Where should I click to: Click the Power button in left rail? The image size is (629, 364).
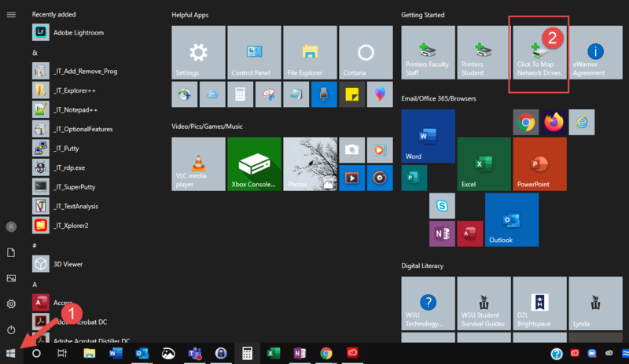click(x=11, y=329)
